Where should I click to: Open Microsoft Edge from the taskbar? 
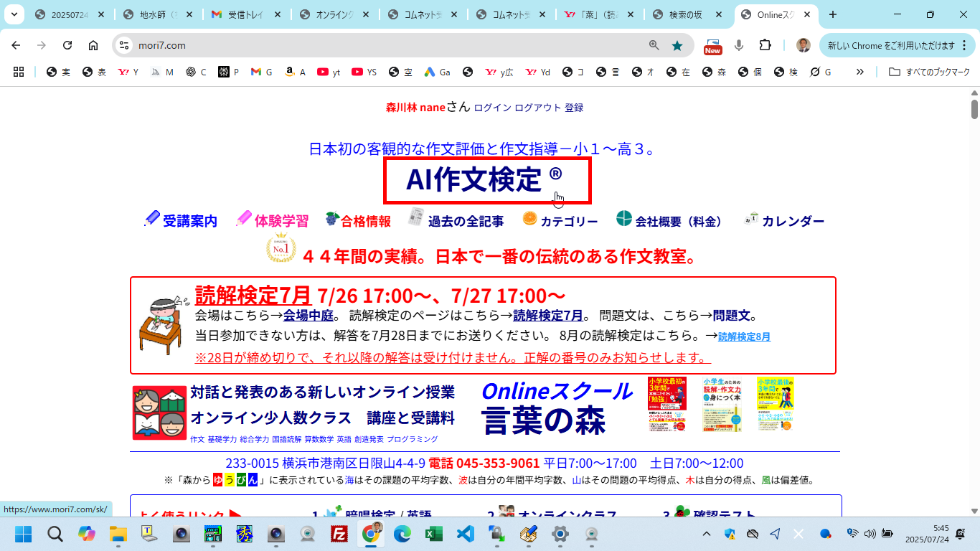click(x=402, y=534)
